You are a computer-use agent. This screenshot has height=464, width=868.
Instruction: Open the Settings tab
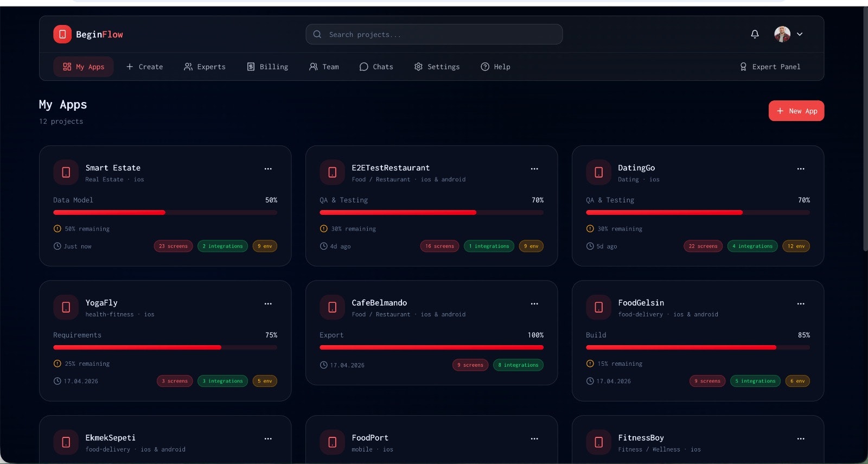(437, 67)
